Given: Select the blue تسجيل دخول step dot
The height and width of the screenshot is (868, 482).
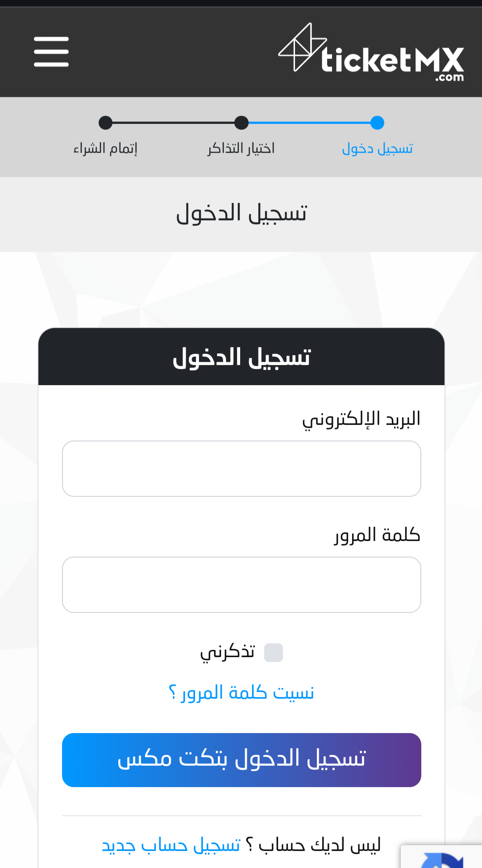Looking at the screenshot, I should pos(377,122).
